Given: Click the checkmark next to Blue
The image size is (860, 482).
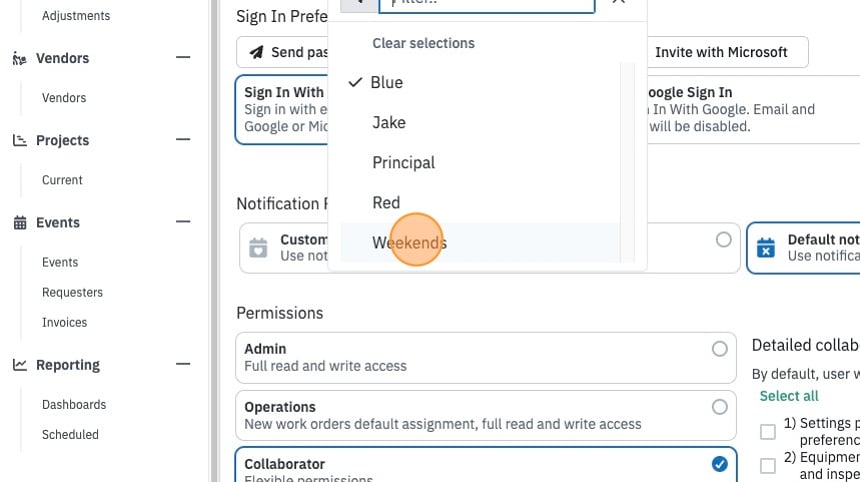Looking at the screenshot, I should (355, 82).
